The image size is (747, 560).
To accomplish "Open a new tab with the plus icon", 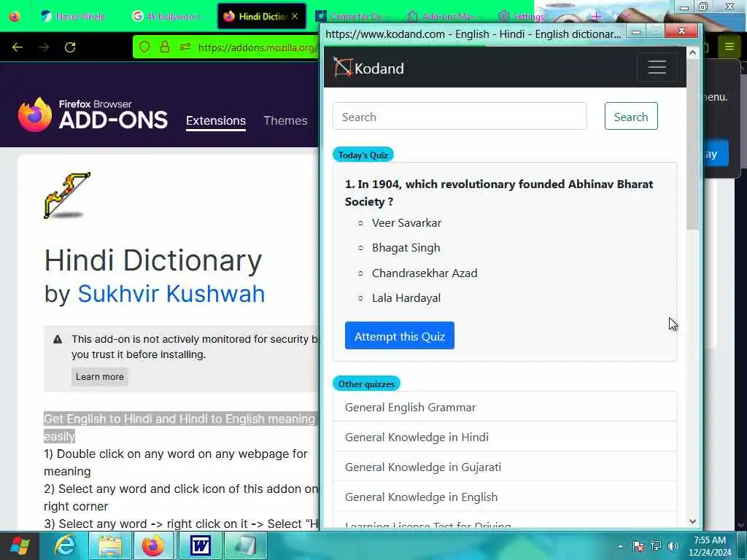I will point(596,17).
